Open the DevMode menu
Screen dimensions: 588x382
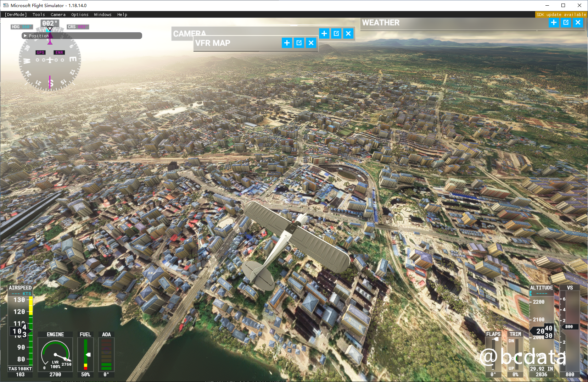(x=16, y=15)
